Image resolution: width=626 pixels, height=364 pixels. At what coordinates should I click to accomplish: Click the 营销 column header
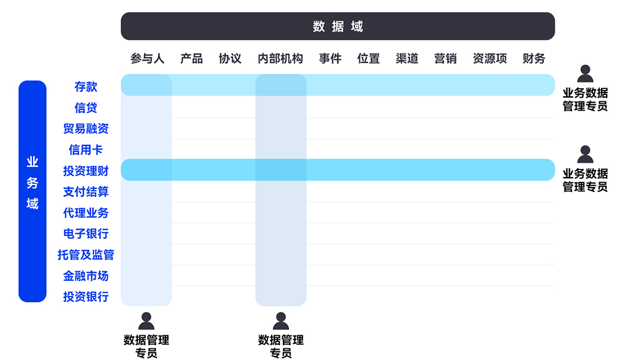[445, 59]
